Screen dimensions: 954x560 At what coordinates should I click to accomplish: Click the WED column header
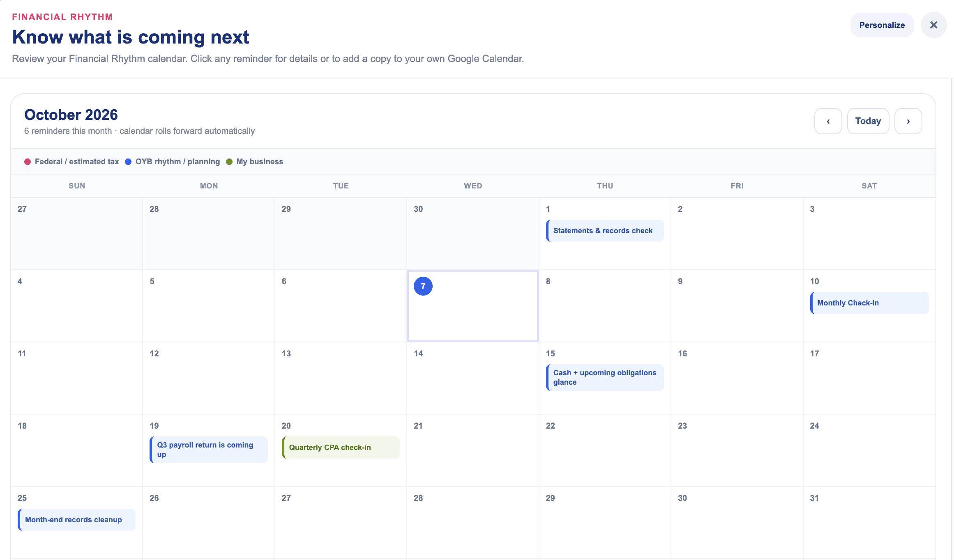473,186
